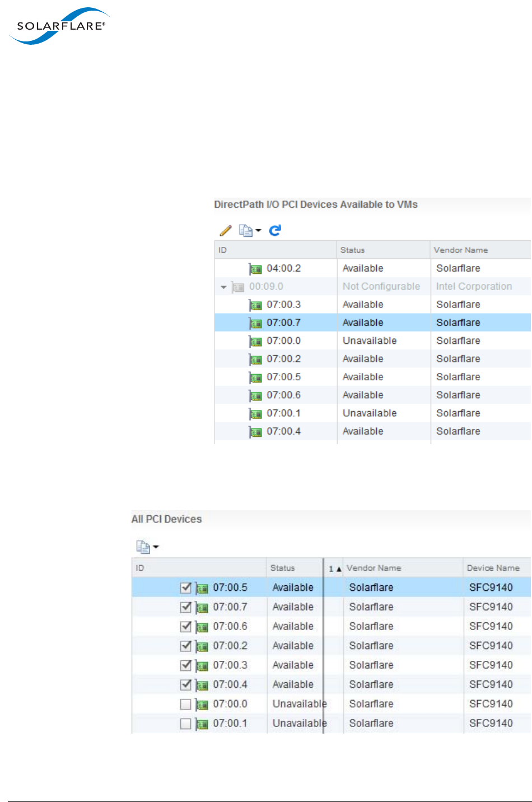
Task: Click the device icon for 07:00.5 in DirectPath list
Action: tap(255, 377)
